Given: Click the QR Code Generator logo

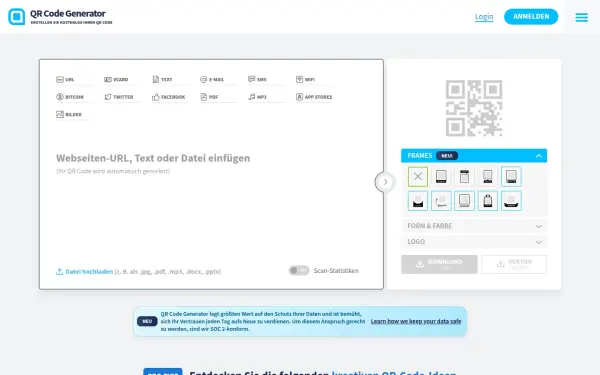Looking at the screenshot, I should [x=60, y=16].
